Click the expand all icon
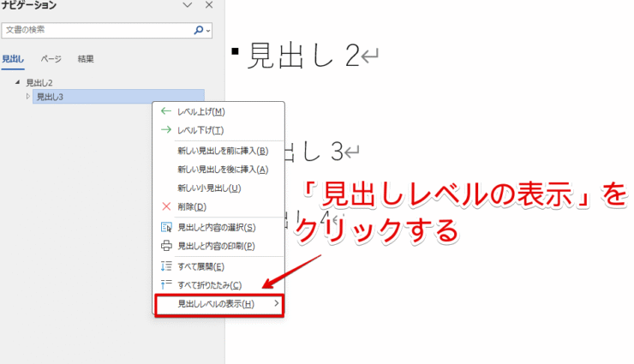Viewport: 634px width, 364px height. coord(166,266)
